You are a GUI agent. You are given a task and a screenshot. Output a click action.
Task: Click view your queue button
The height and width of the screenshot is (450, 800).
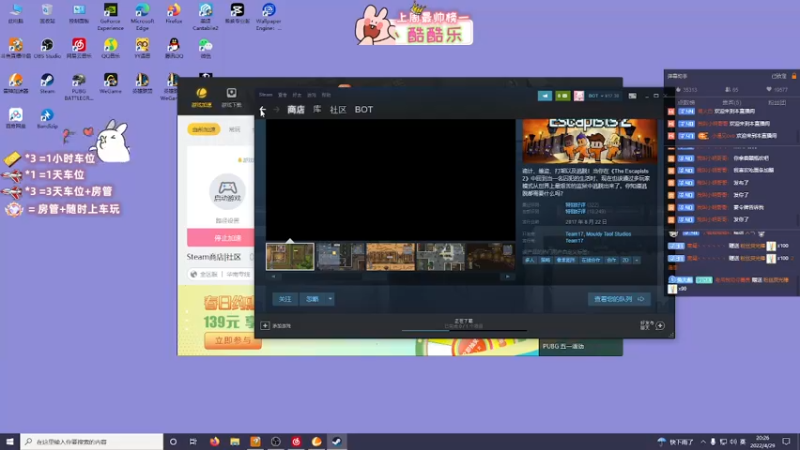pyautogui.click(x=619, y=299)
